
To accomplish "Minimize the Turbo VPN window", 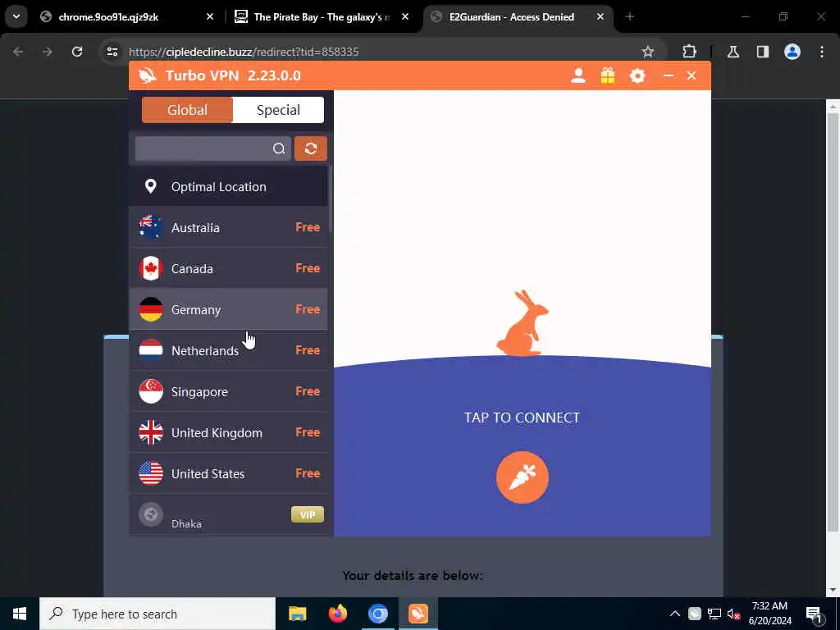I will coord(668,75).
